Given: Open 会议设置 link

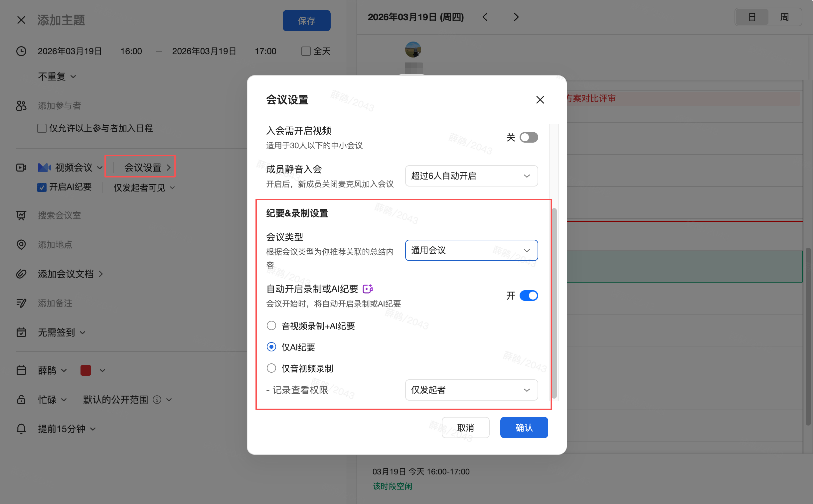Looking at the screenshot, I should [x=147, y=167].
